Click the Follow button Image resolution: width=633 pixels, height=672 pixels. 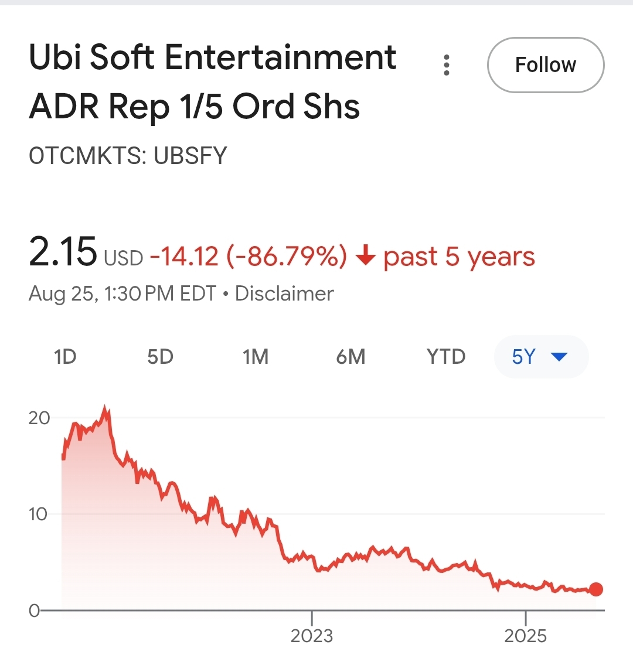546,65
